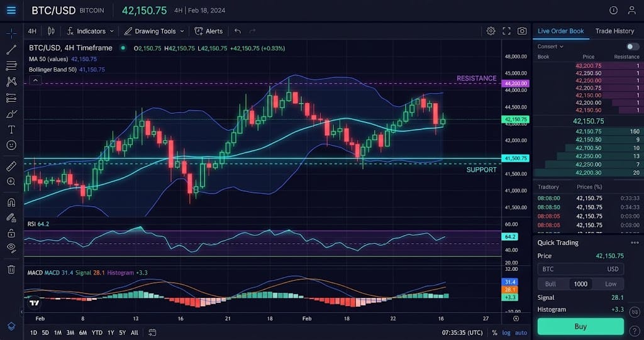Select Low option in Quick Trading
Screen dimensions: 644x340
610,283
